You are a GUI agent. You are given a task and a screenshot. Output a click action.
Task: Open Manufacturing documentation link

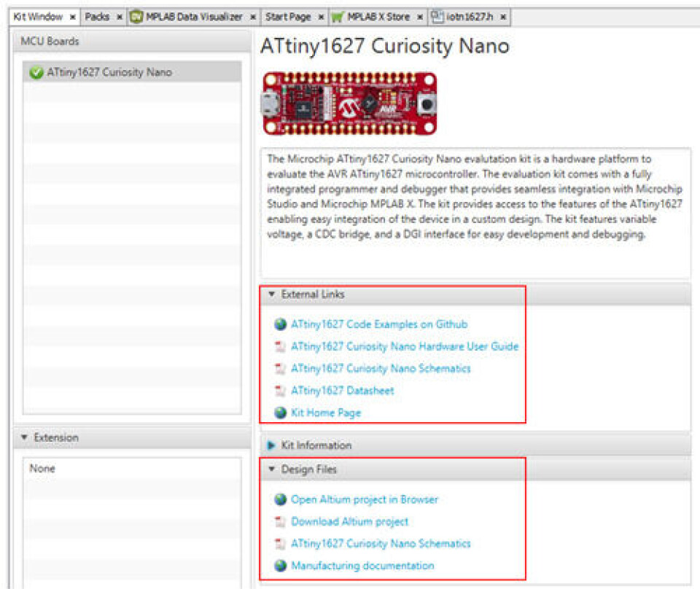pyautogui.click(x=362, y=566)
